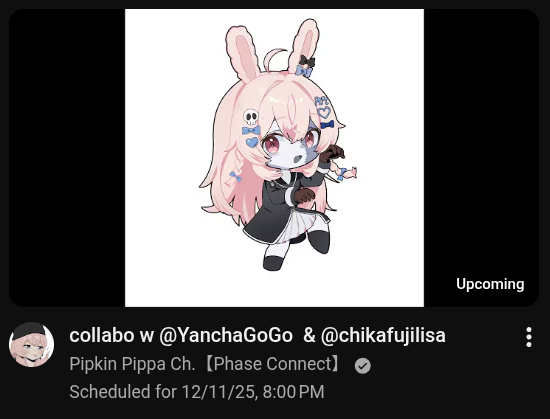Click the left black letterbox of the thumbnail
Screen dimensions: 550x419
67,158
